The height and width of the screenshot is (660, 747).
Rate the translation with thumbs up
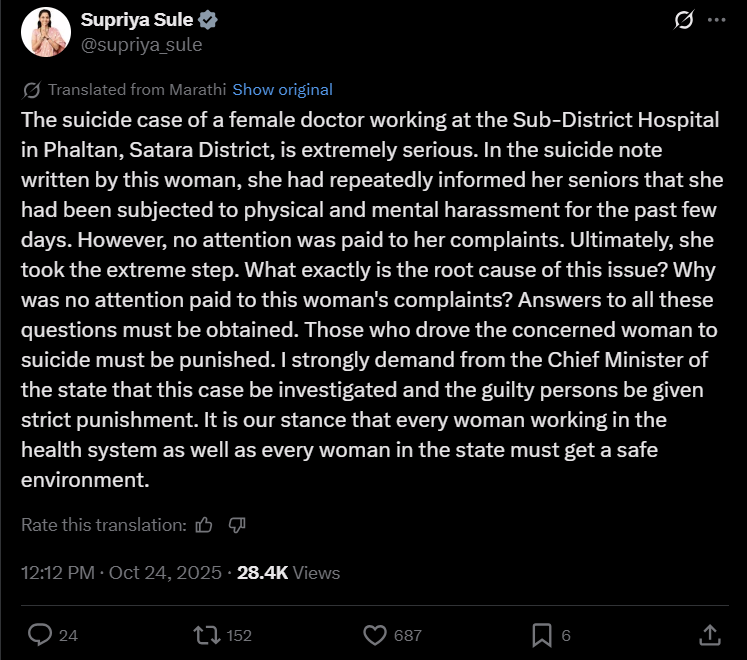(x=204, y=525)
